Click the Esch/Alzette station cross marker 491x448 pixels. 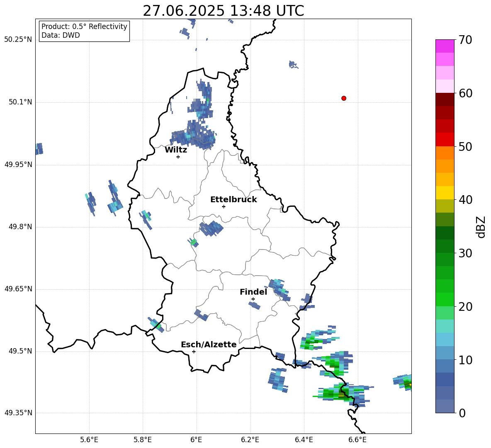click(x=194, y=351)
